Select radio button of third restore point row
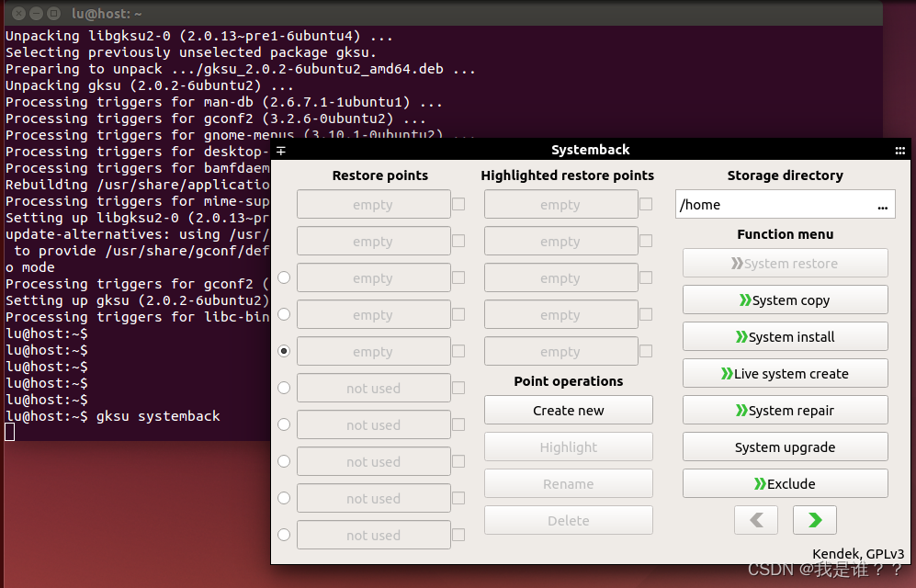Screen dimensions: 916x588 coord(284,277)
